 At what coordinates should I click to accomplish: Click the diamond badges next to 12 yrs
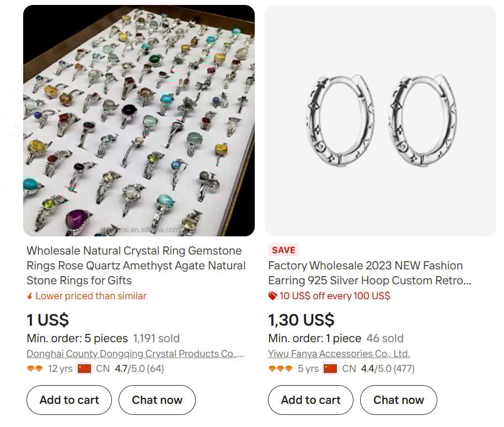pos(36,369)
